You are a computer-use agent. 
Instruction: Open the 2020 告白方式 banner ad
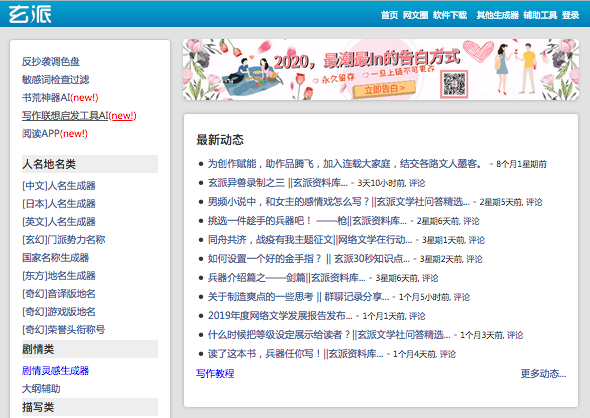(x=381, y=70)
